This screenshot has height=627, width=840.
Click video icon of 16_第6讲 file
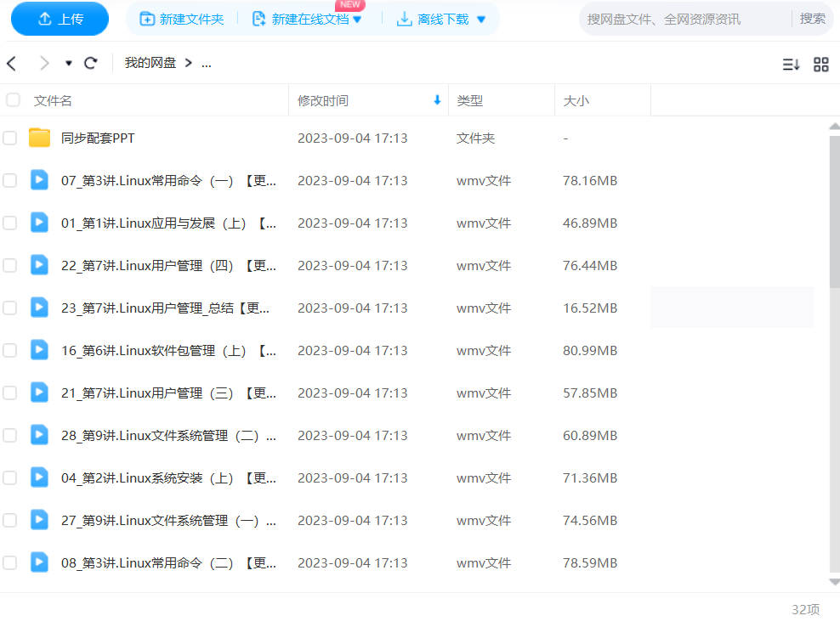pos(39,350)
